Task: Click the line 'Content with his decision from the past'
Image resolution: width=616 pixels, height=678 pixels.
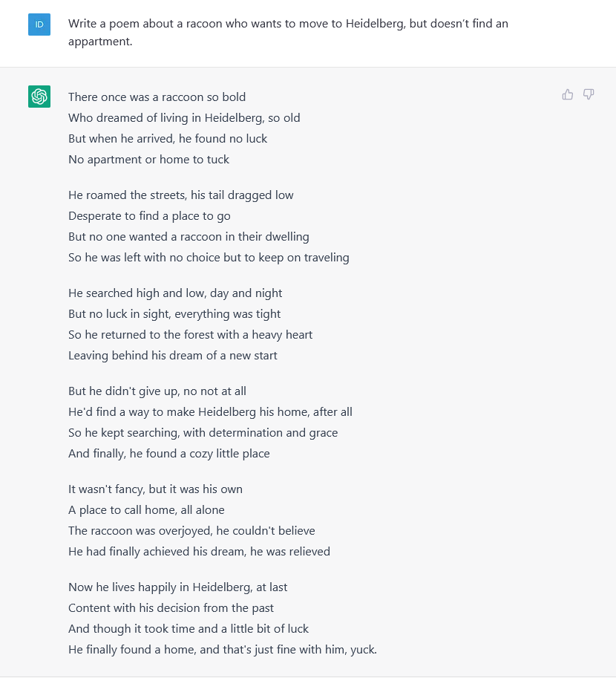Action: point(171,608)
